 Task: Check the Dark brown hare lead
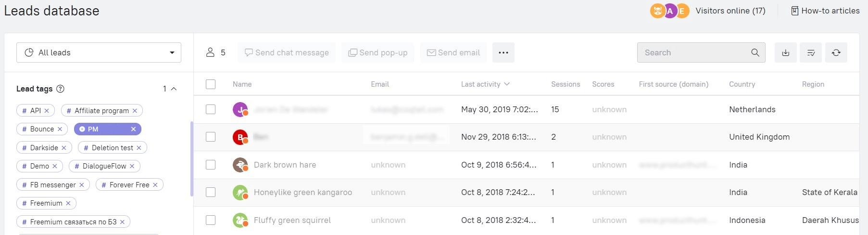211,165
